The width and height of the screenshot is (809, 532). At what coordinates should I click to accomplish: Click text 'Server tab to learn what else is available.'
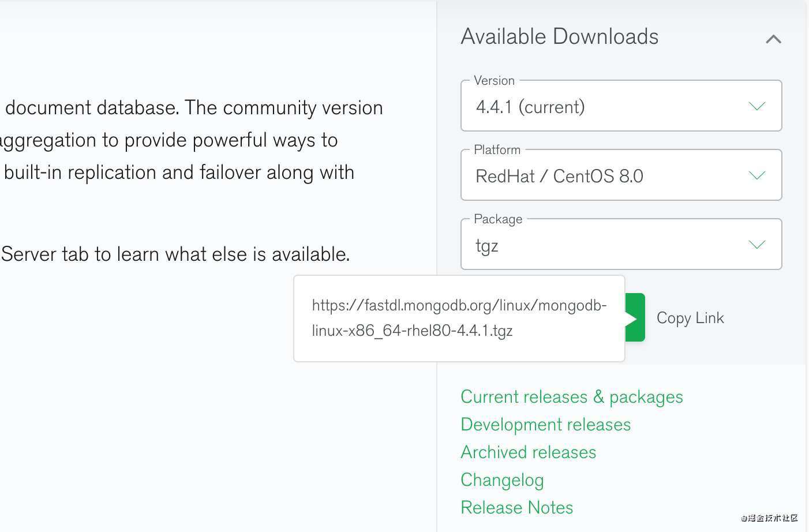[175, 254]
